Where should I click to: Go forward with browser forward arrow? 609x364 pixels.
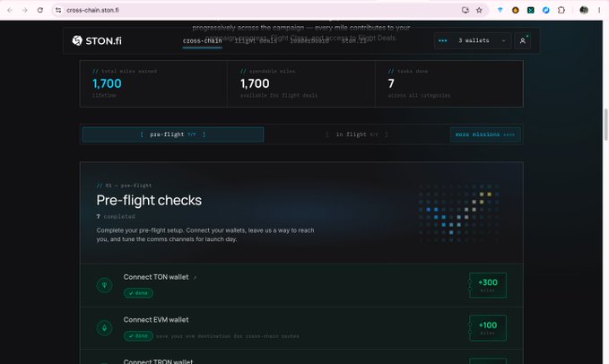tap(25, 10)
